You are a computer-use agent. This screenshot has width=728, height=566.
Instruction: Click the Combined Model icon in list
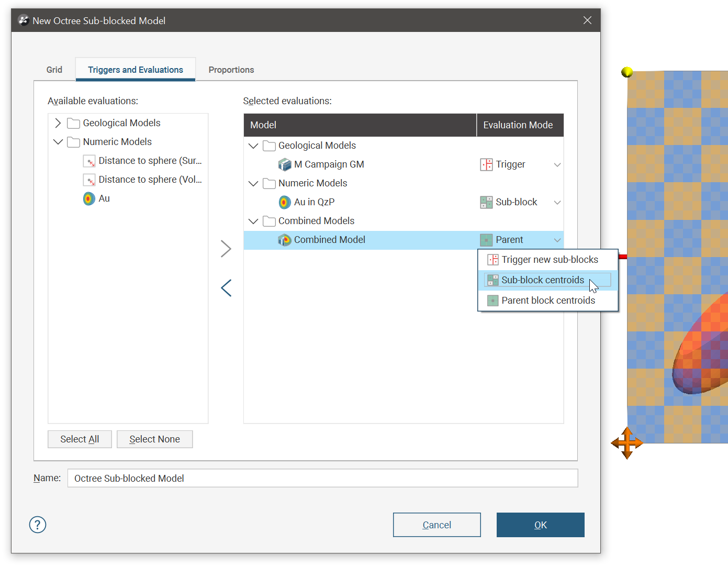click(285, 240)
